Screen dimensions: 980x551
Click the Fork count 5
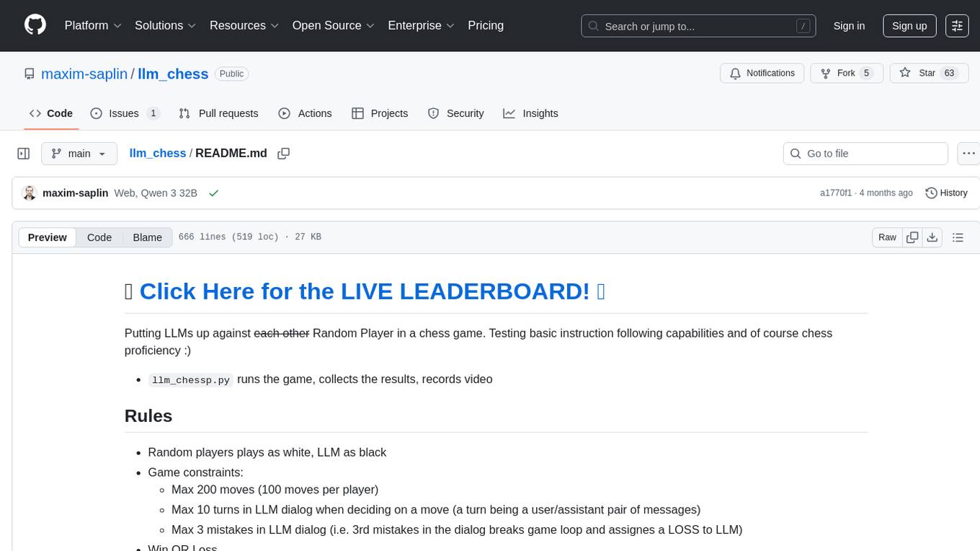pyautogui.click(x=866, y=73)
